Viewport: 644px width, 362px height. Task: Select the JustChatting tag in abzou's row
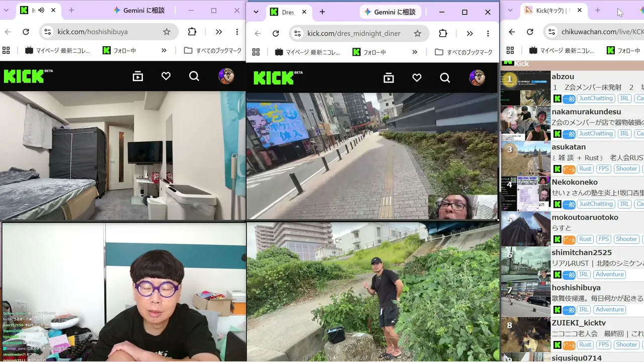596,99
